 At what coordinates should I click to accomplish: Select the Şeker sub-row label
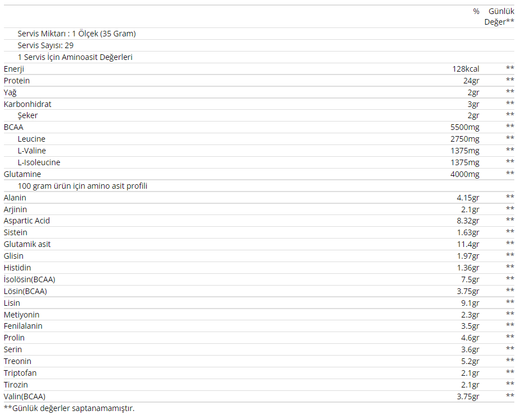point(27,115)
